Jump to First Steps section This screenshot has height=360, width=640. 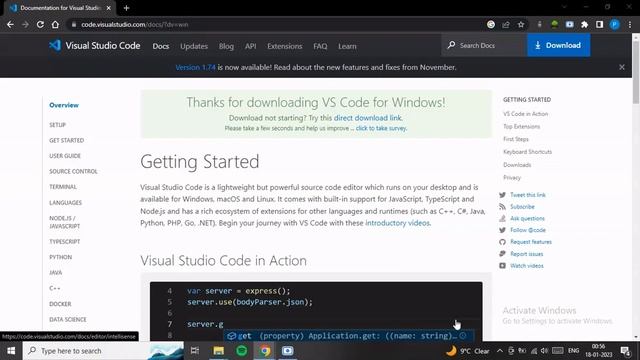(x=516, y=139)
